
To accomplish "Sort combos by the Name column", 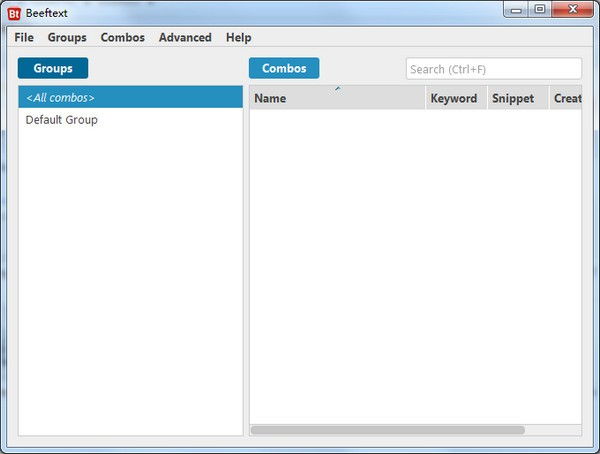I will pos(337,98).
